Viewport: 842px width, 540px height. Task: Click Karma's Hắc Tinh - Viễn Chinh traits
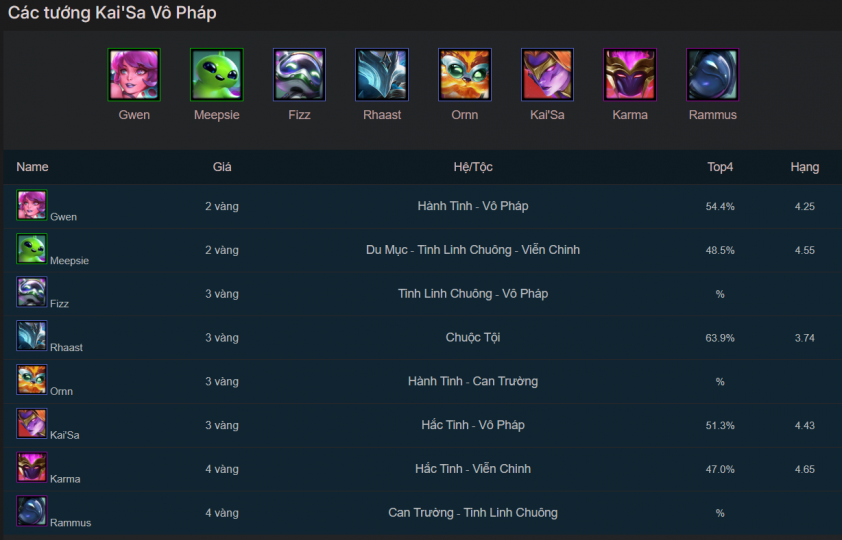click(x=473, y=469)
